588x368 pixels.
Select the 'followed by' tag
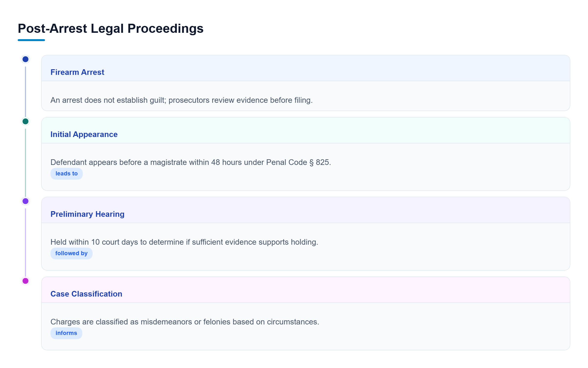coord(71,253)
